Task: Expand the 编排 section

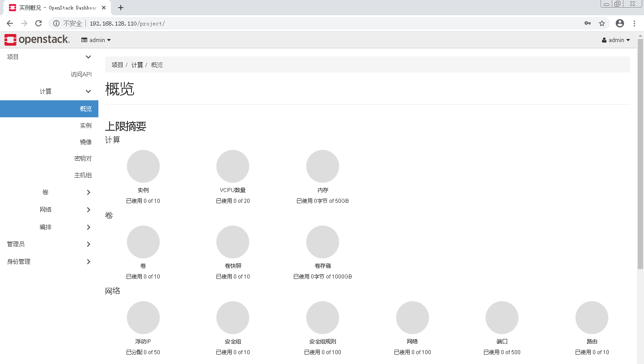Action: [49, 227]
